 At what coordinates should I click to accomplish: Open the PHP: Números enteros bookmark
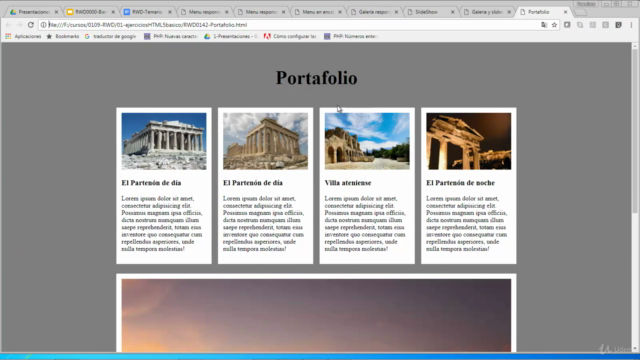(x=351, y=36)
